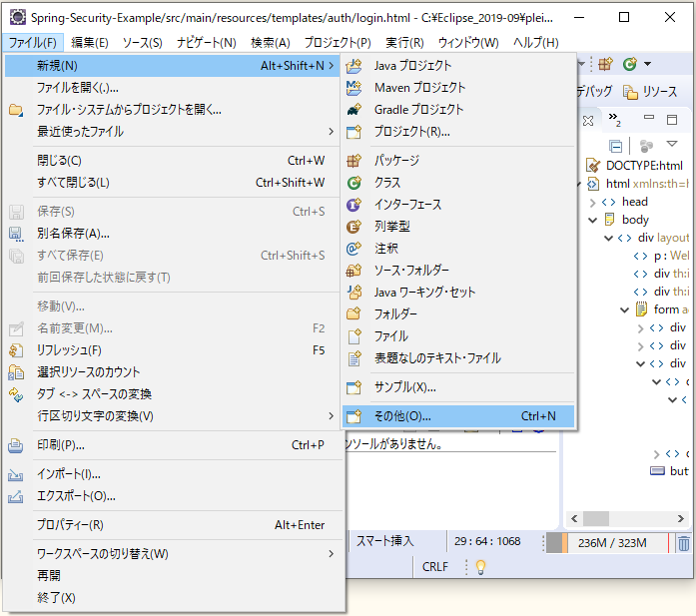Click the light bulb tip icon in the status bar
This screenshot has height=616, width=696.
[x=480, y=567]
